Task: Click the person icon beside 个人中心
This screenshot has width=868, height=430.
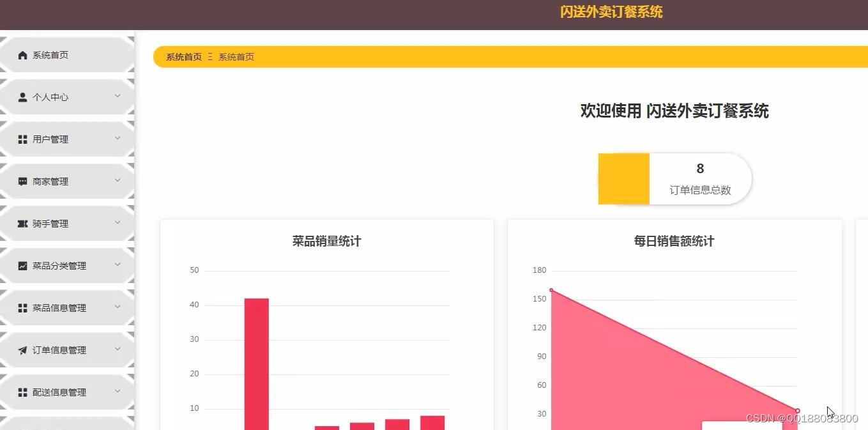Action: click(x=23, y=97)
